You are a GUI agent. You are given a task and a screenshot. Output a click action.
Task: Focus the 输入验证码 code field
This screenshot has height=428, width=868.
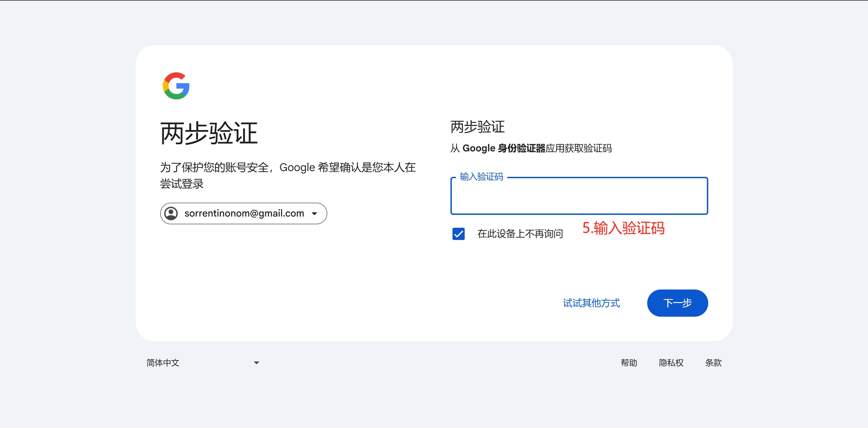pos(579,196)
